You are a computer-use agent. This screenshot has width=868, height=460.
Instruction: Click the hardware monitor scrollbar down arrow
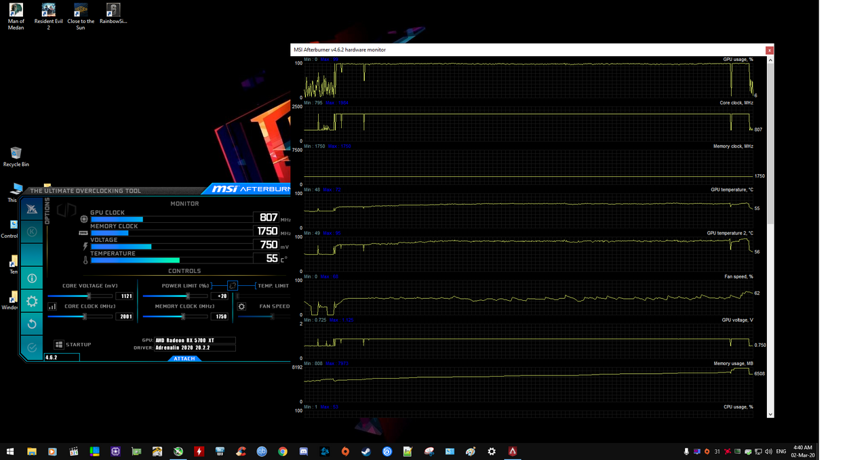[x=770, y=413]
